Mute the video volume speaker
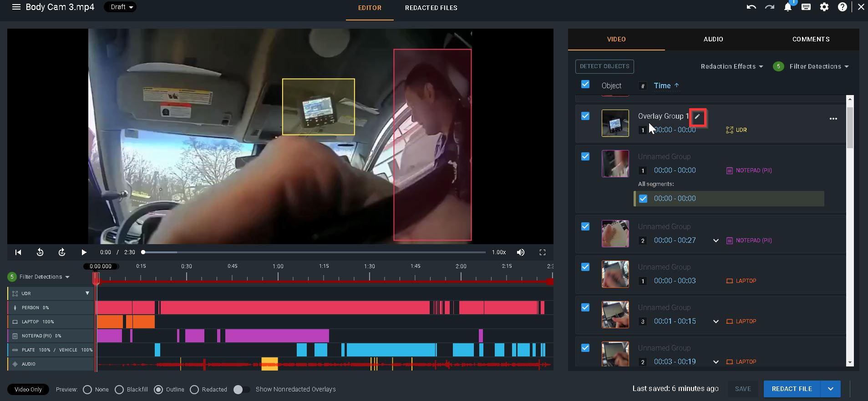Image resolution: width=868 pixels, height=401 pixels. (521, 252)
